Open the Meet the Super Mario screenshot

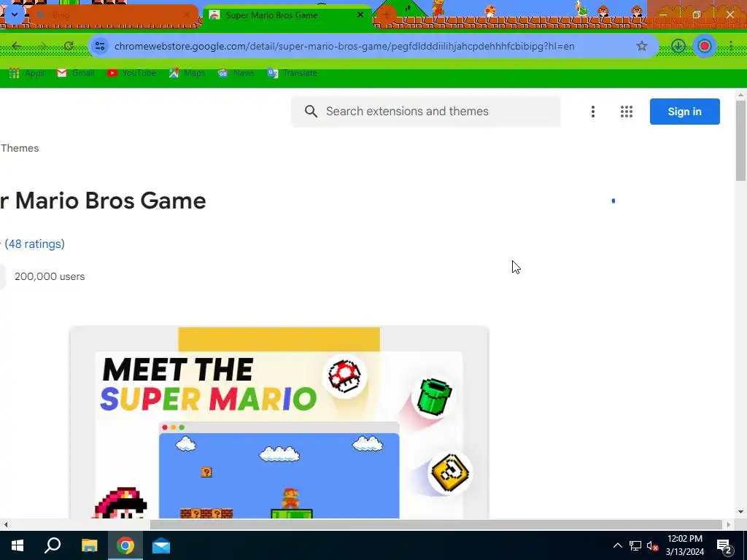[279, 422]
